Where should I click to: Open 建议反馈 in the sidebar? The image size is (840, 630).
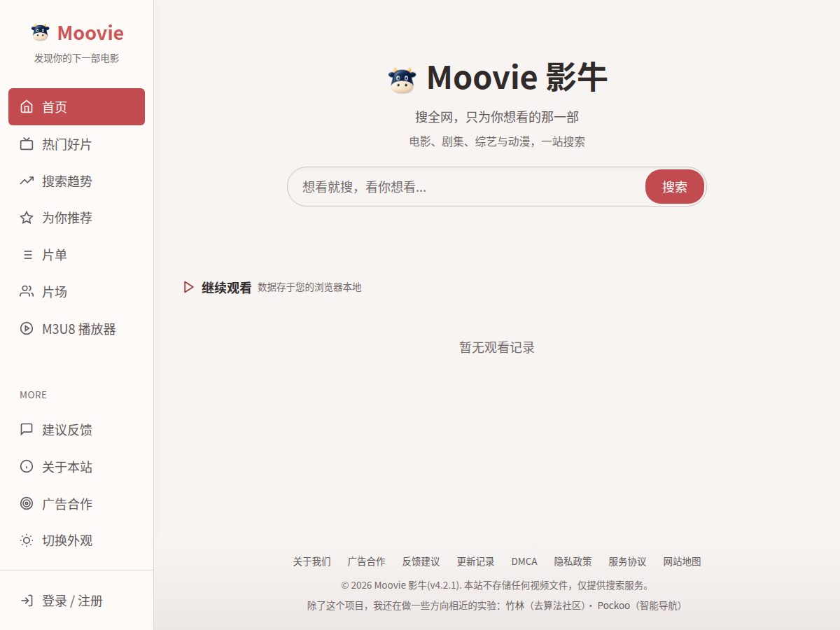pos(76,430)
